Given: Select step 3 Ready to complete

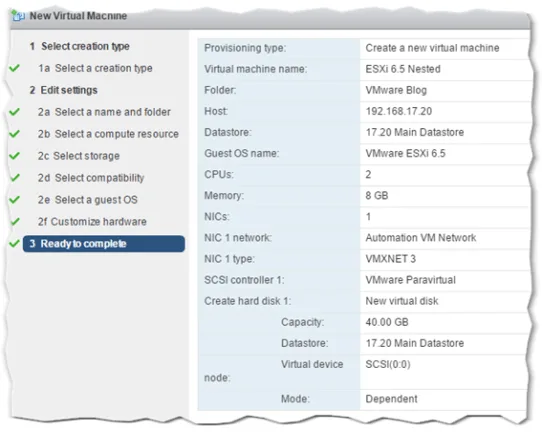Looking at the screenshot, I should pyautogui.click(x=104, y=244).
